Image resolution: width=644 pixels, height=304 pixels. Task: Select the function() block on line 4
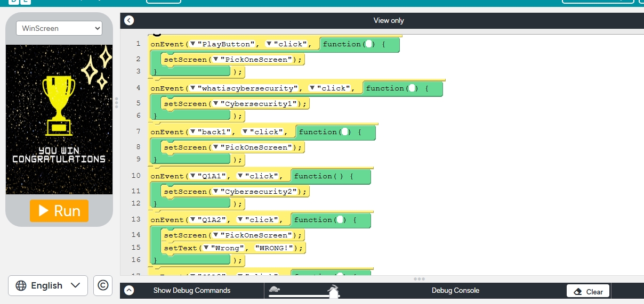[402, 88]
